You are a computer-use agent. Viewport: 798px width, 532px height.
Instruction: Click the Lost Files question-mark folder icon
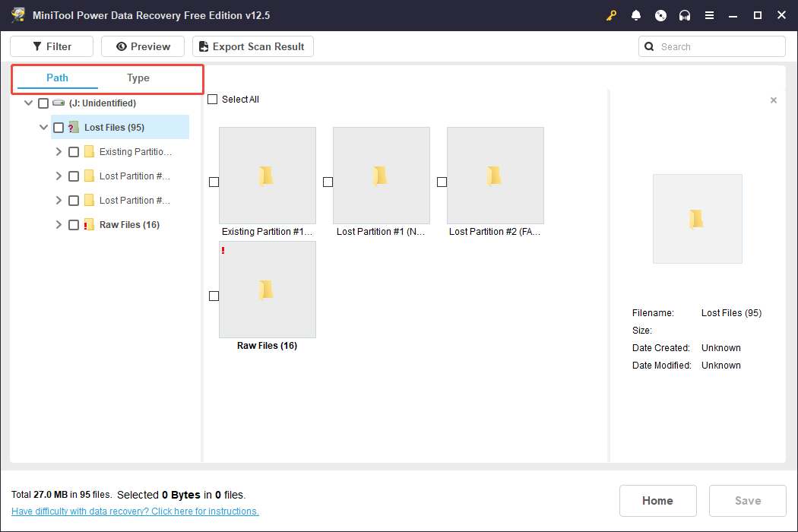(73, 127)
